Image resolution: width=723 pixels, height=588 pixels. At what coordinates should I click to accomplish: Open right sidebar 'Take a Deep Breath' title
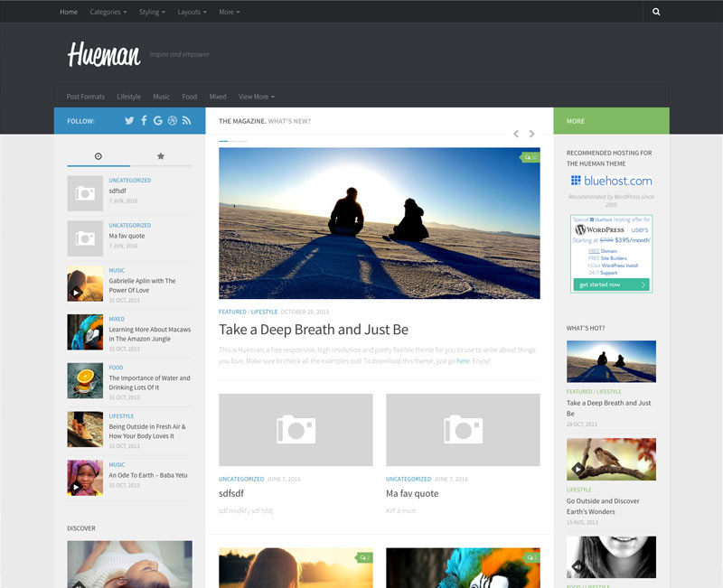tap(608, 408)
